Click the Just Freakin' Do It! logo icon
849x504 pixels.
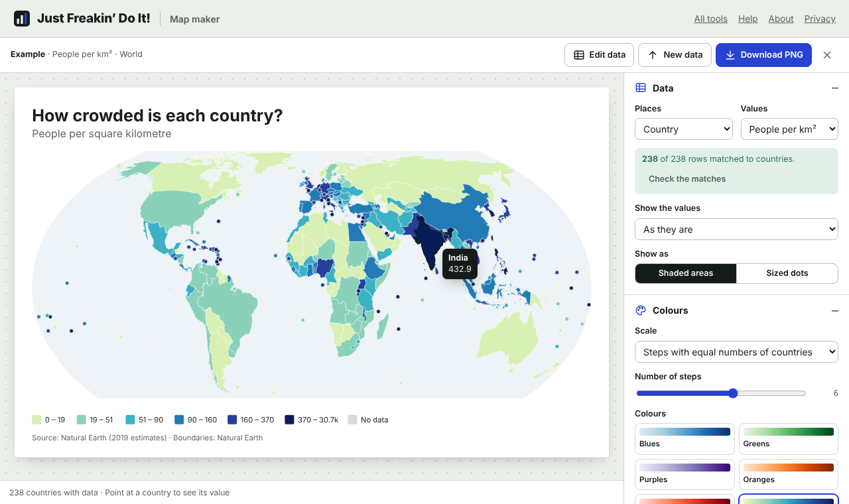tap(22, 19)
